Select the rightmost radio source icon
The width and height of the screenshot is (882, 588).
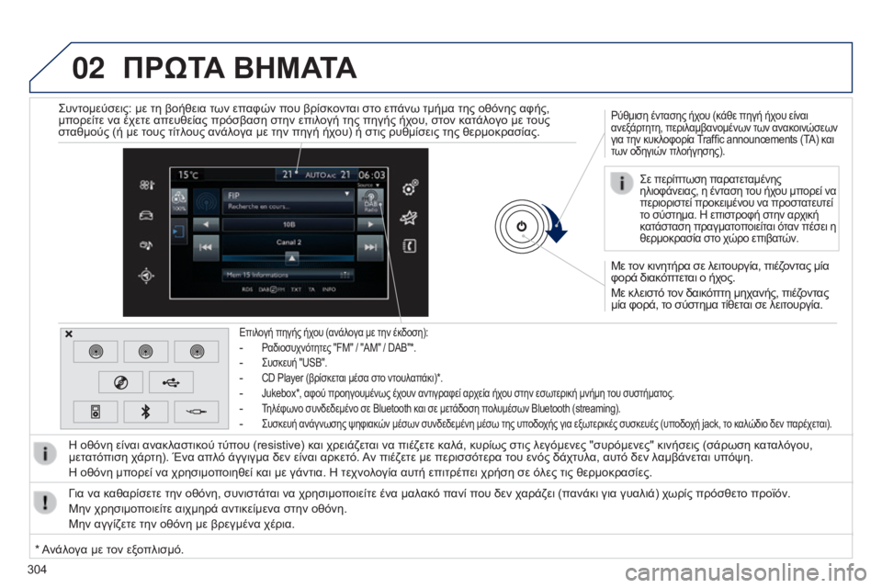coord(197,352)
